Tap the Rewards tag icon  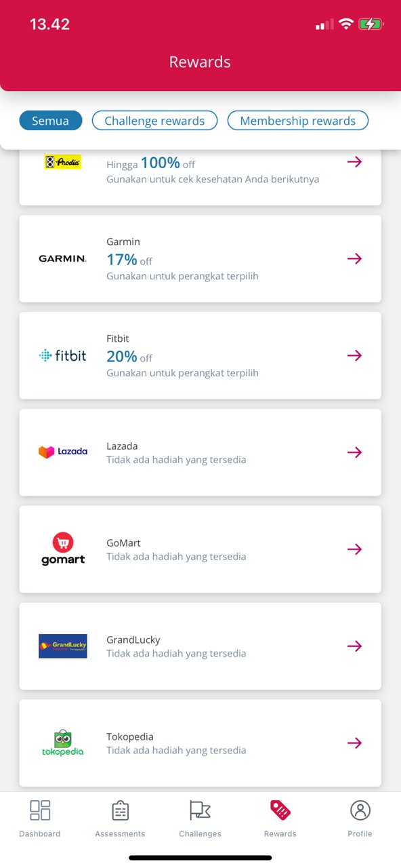tap(280, 810)
